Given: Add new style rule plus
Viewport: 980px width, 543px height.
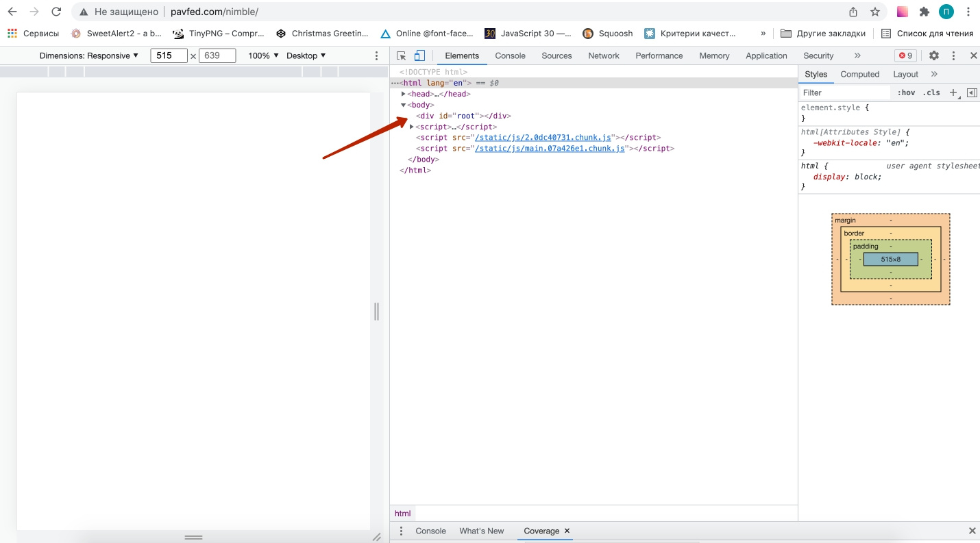Looking at the screenshot, I should tap(953, 92).
